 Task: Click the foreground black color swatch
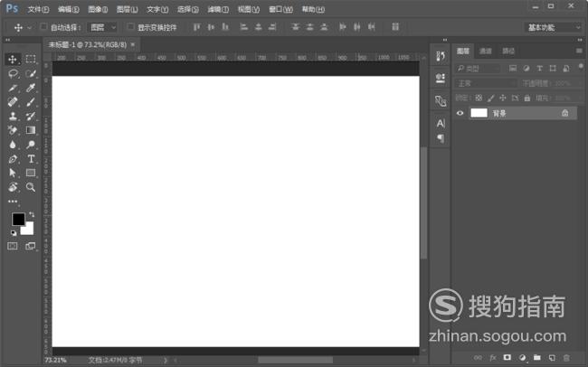pos(17,219)
